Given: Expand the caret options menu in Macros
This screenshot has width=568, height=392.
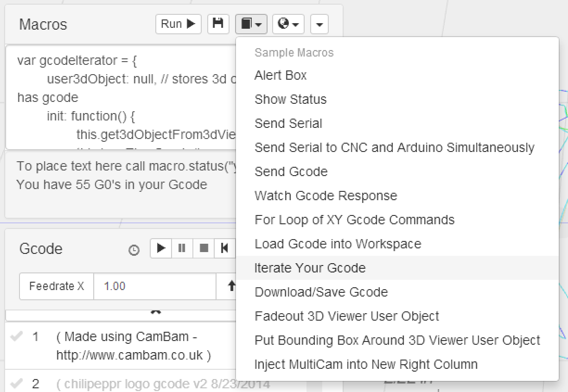Looking at the screenshot, I should click(x=319, y=24).
